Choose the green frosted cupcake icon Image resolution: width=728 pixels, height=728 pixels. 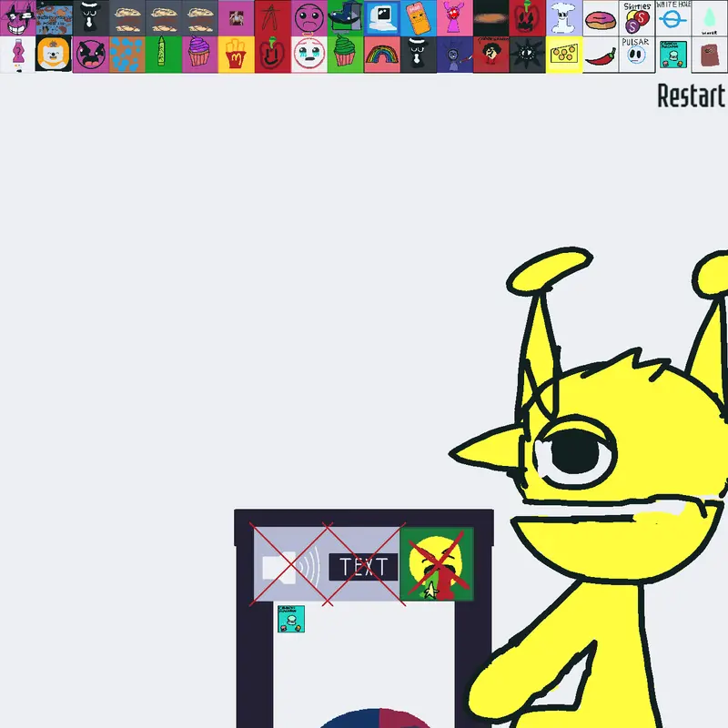(346, 55)
